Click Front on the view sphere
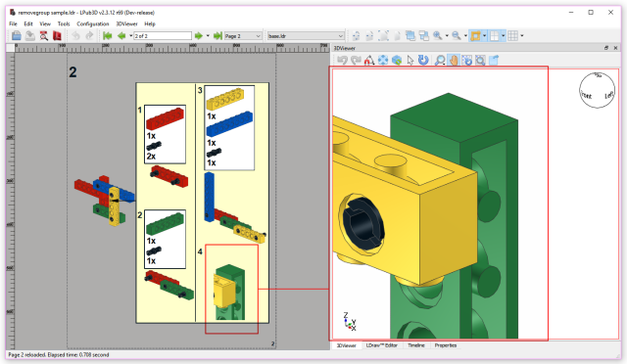 (586, 96)
